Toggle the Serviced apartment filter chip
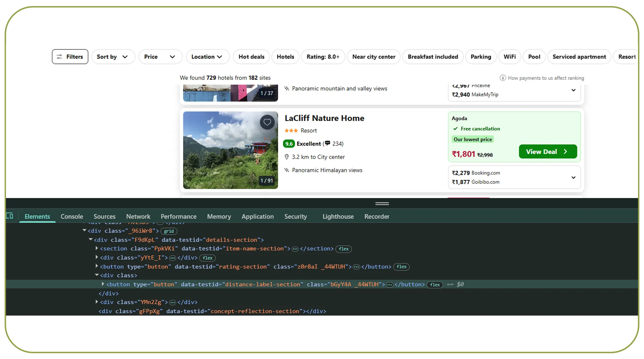Screen dimensions: 644x359 click(x=579, y=57)
